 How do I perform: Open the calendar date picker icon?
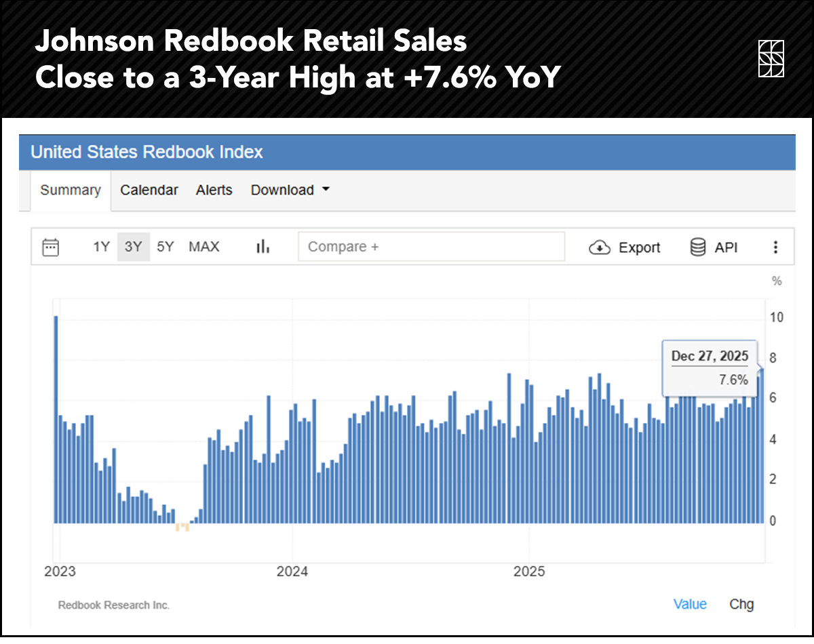tap(51, 247)
